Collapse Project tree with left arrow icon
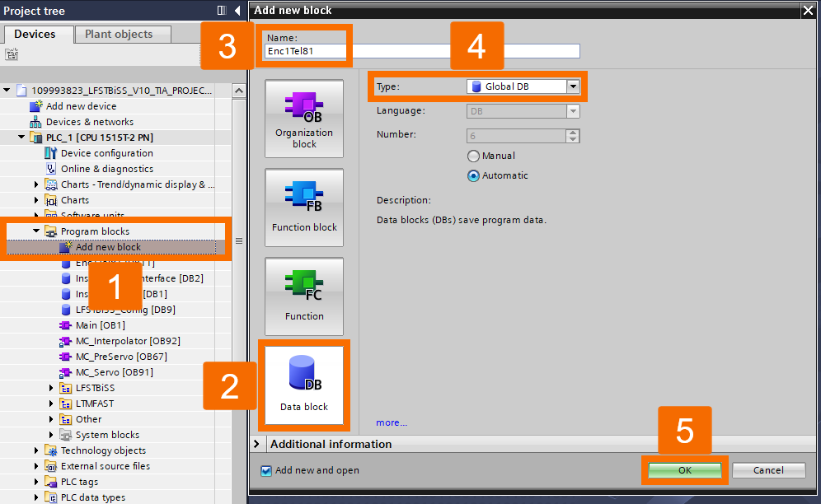This screenshot has height=504, width=821. pyautogui.click(x=237, y=11)
